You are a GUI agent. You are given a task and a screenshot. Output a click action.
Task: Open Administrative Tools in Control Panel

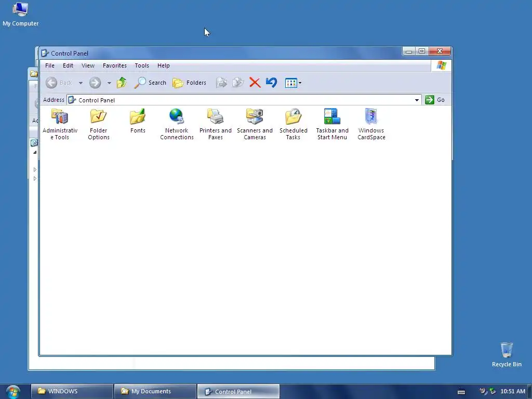pos(60,124)
